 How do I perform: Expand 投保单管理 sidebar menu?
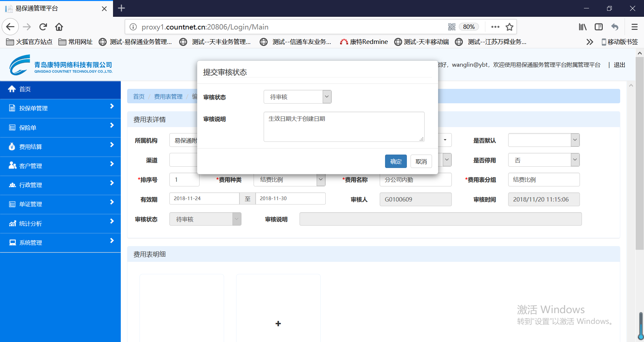point(60,108)
